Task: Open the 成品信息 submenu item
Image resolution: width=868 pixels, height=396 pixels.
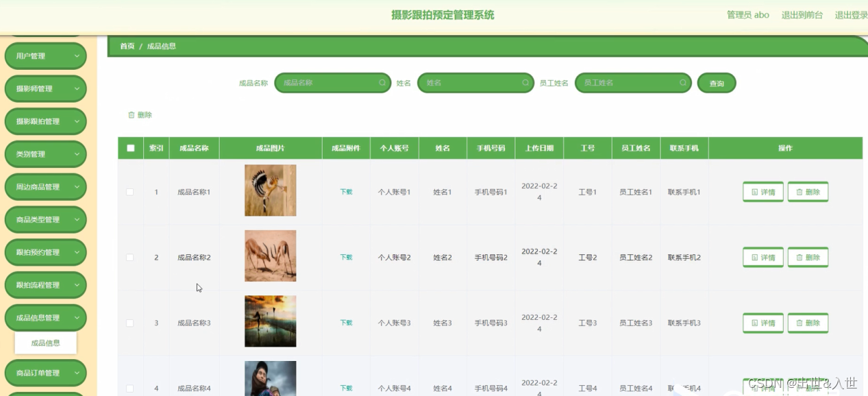Action: point(46,343)
